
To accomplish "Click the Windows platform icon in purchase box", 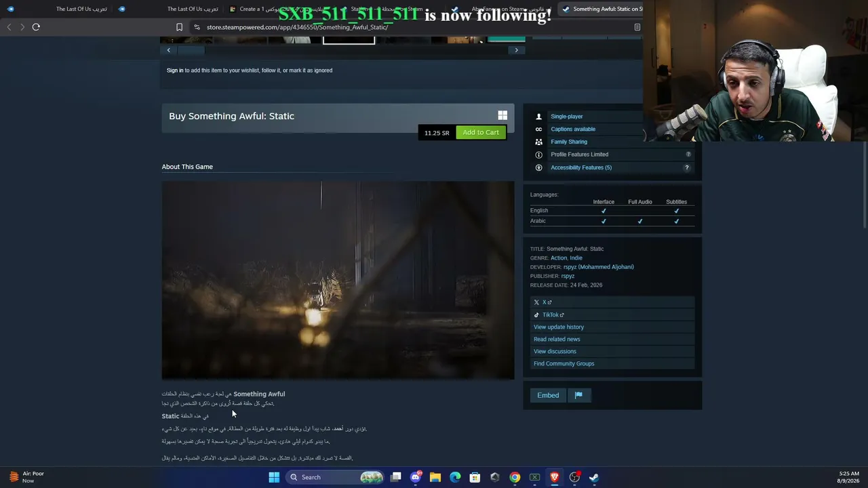I will [x=502, y=116].
